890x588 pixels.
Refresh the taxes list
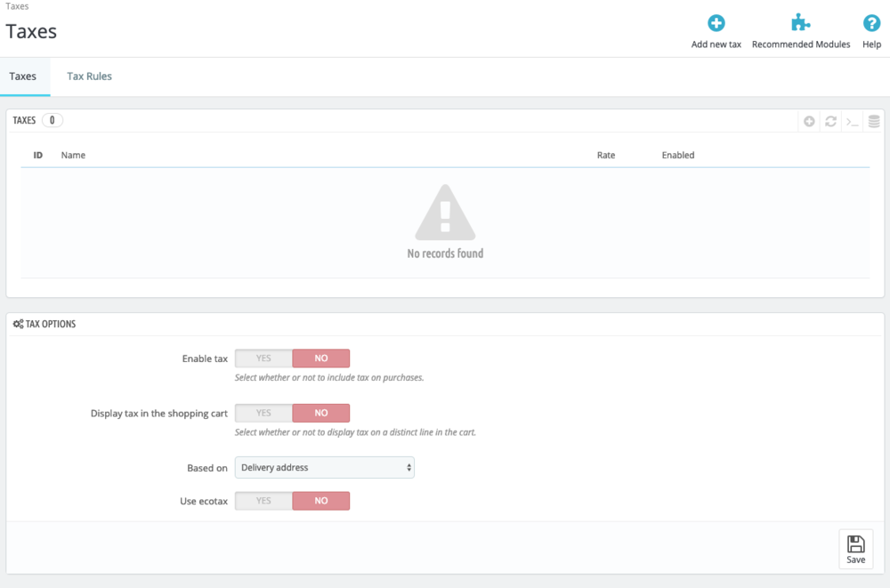[x=830, y=121]
